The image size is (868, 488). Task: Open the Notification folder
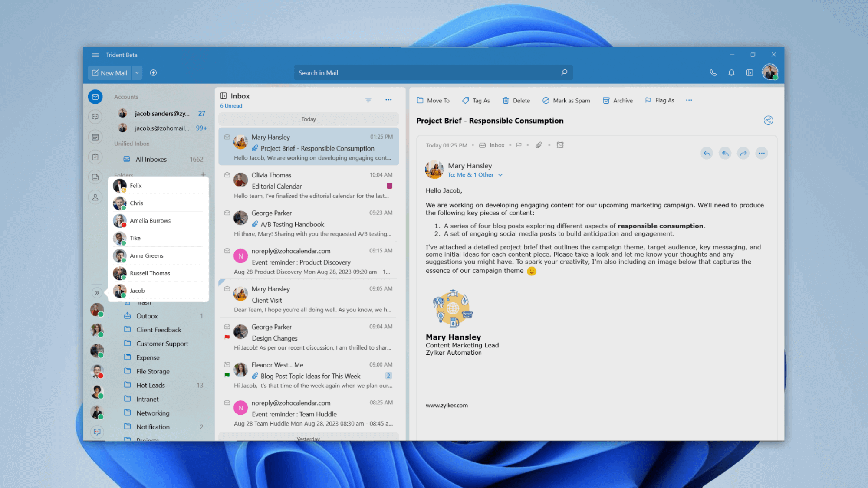pos(163,427)
